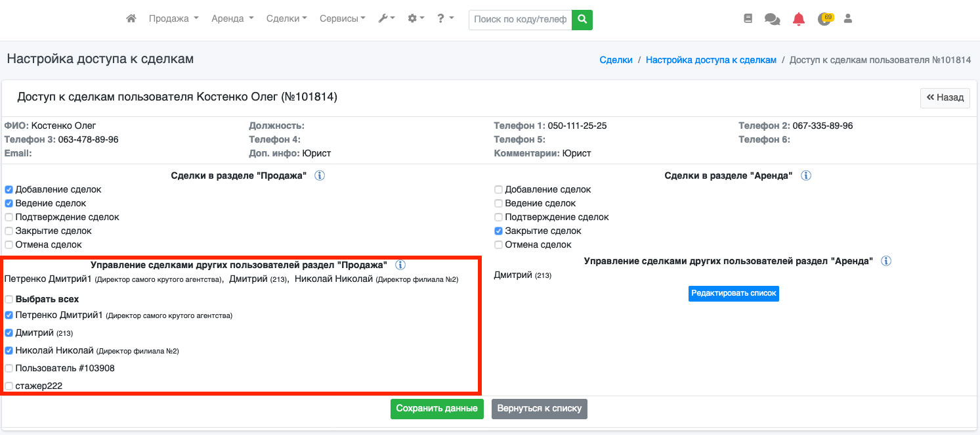Click the Сохранить данные button
The width and height of the screenshot is (980, 435).
point(437,409)
